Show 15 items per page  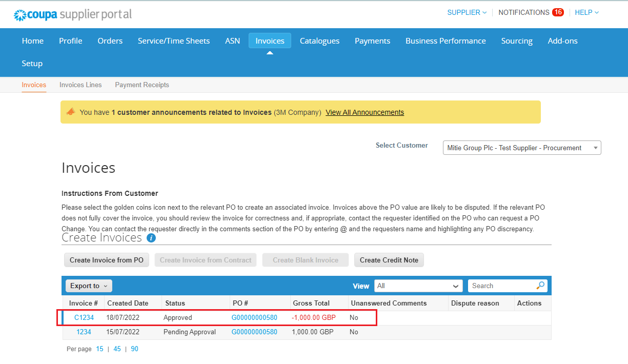(99, 349)
